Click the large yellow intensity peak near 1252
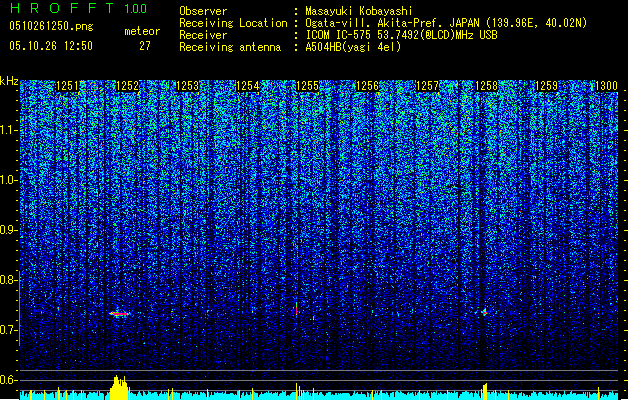629x400 pixels. click(x=119, y=388)
